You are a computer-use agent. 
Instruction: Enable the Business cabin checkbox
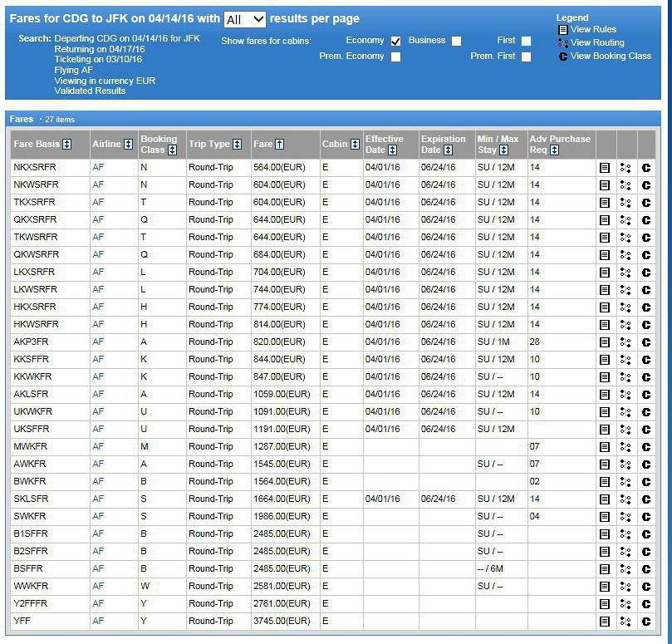pyautogui.click(x=456, y=41)
